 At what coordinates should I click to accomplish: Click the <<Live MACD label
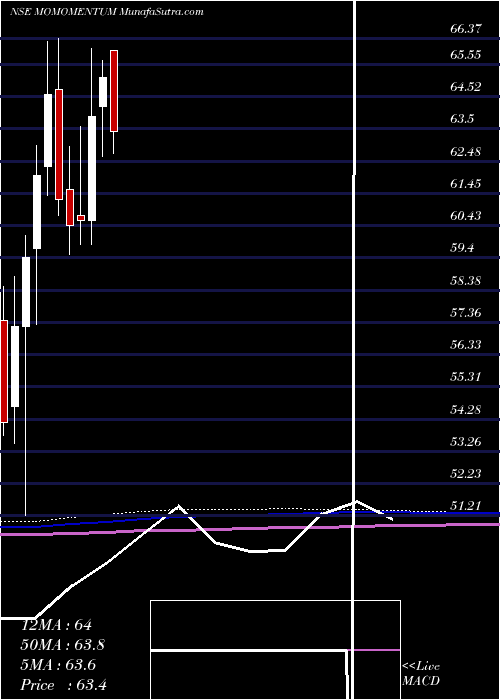pos(421,674)
